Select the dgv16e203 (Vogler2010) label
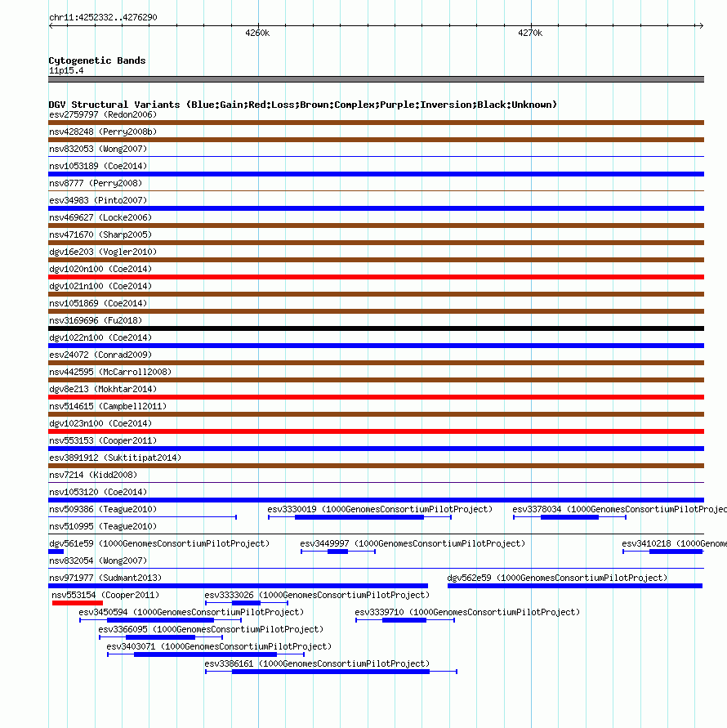This screenshot has width=727, height=728. tap(103, 252)
